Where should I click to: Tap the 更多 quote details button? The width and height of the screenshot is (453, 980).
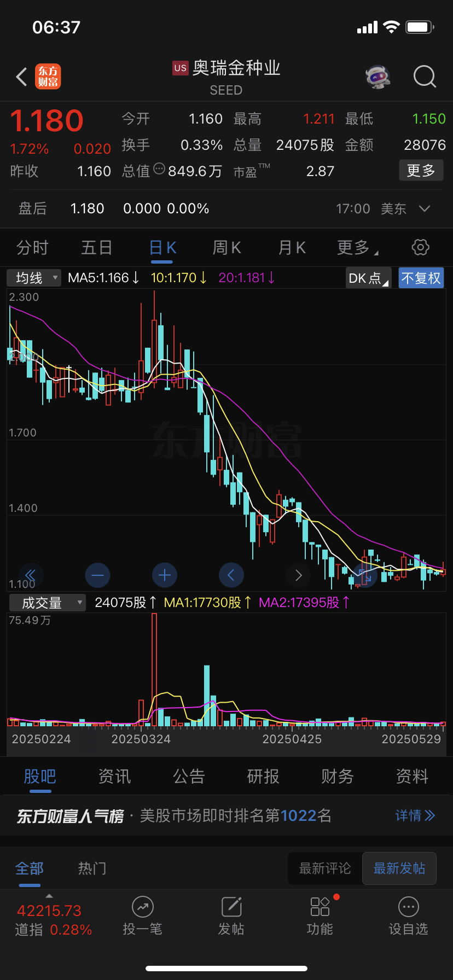[421, 171]
